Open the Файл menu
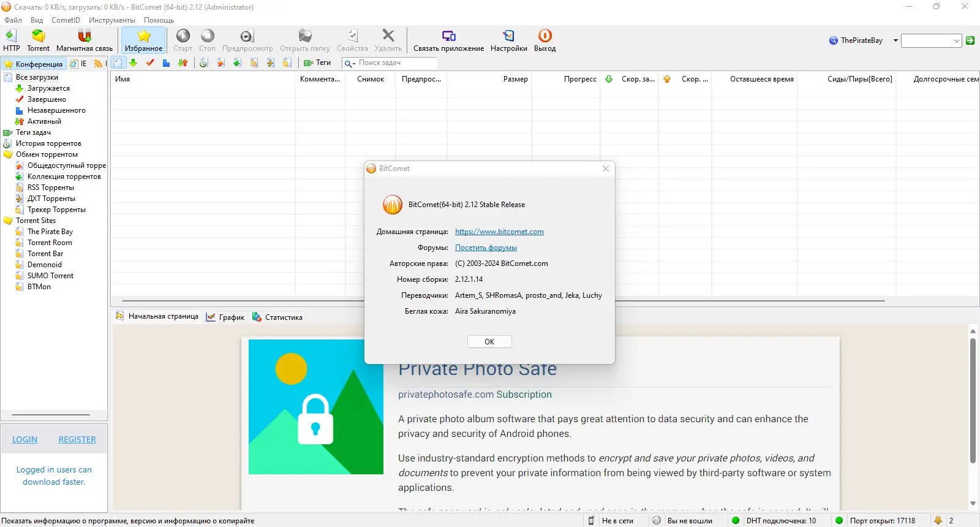Viewport: 980px width, 527px height. click(13, 20)
